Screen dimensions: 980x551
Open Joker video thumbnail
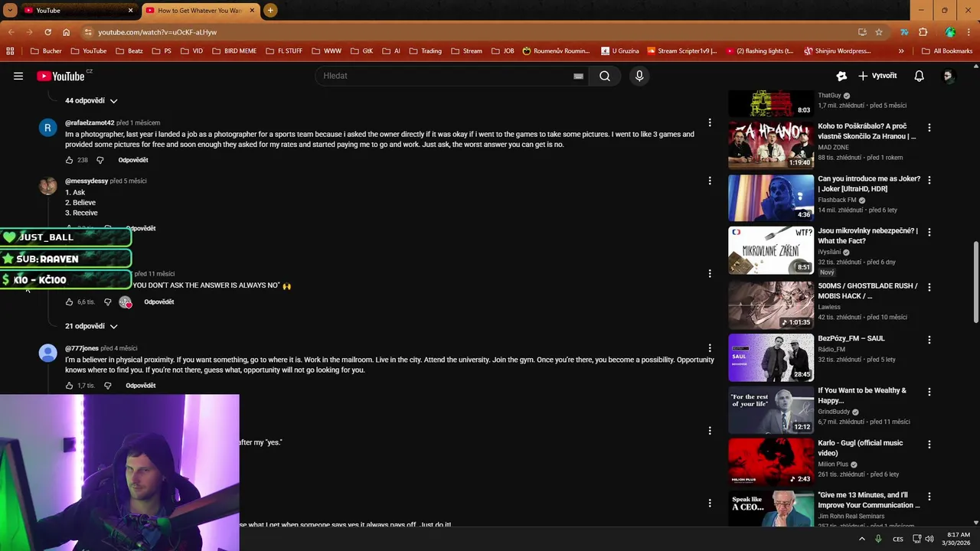click(771, 197)
